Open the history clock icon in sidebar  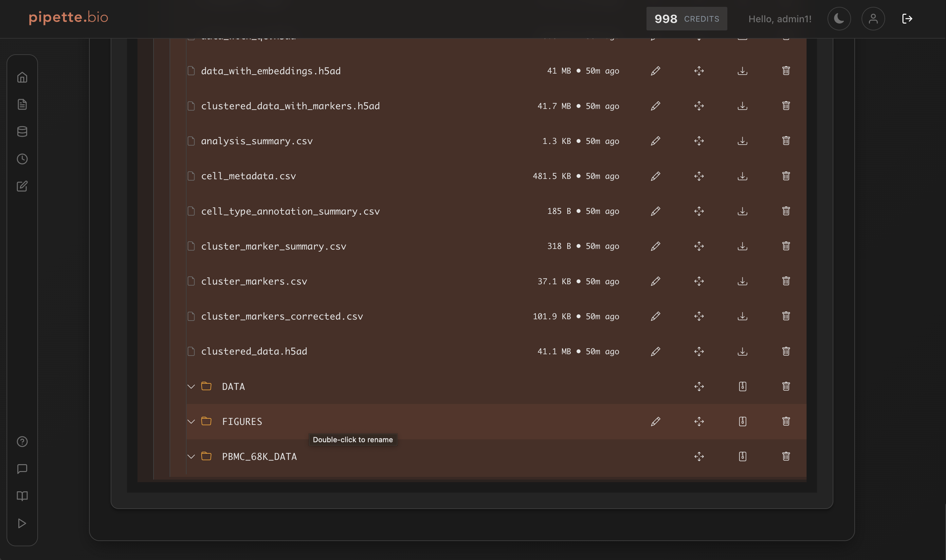(x=22, y=159)
